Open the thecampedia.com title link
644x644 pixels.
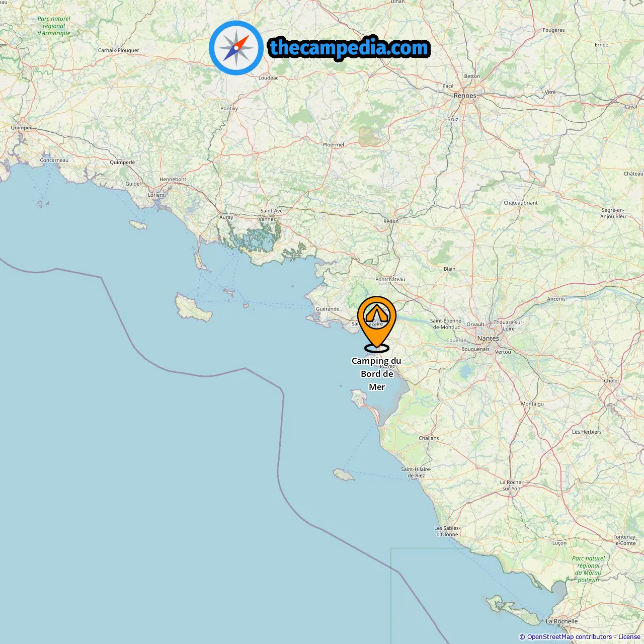click(349, 48)
